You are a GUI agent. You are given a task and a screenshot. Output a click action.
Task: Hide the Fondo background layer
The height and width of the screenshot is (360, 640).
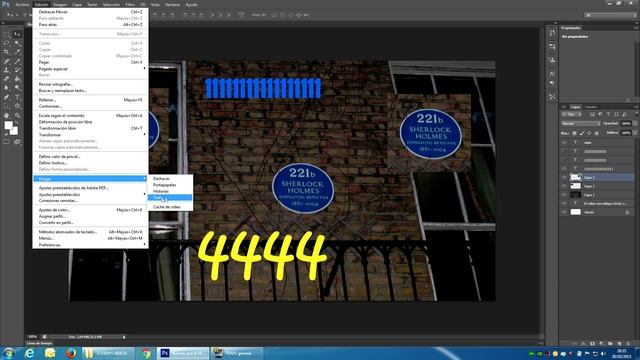tap(564, 212)
